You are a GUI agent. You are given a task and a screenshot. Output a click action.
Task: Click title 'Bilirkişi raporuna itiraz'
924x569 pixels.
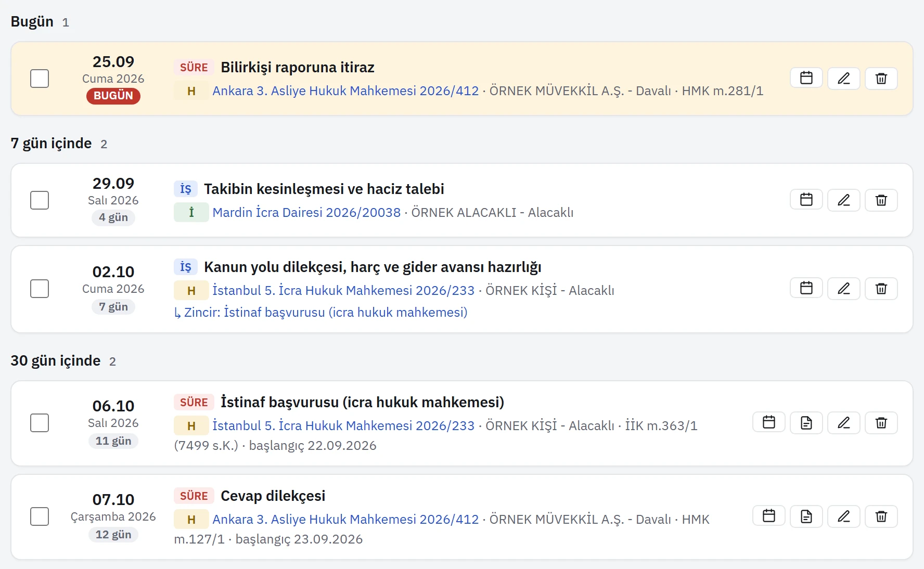tap(298, 68)
